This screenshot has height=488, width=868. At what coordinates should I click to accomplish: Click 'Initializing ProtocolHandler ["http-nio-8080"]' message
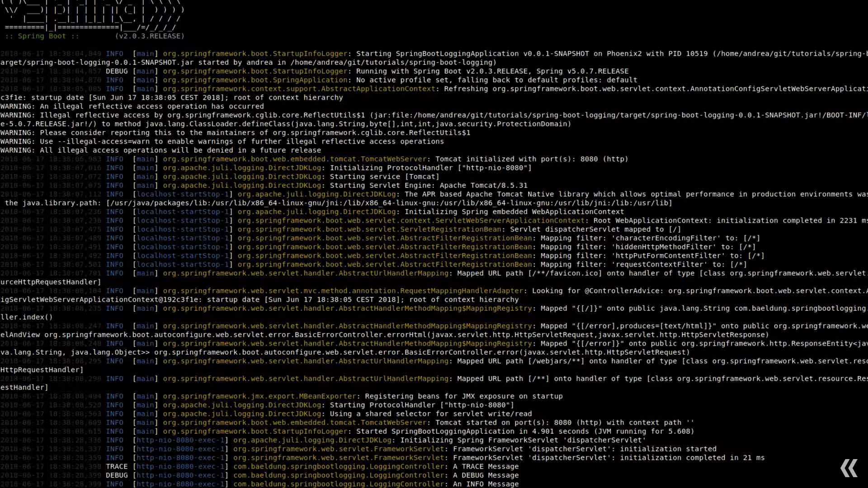[x=431, y=168]
